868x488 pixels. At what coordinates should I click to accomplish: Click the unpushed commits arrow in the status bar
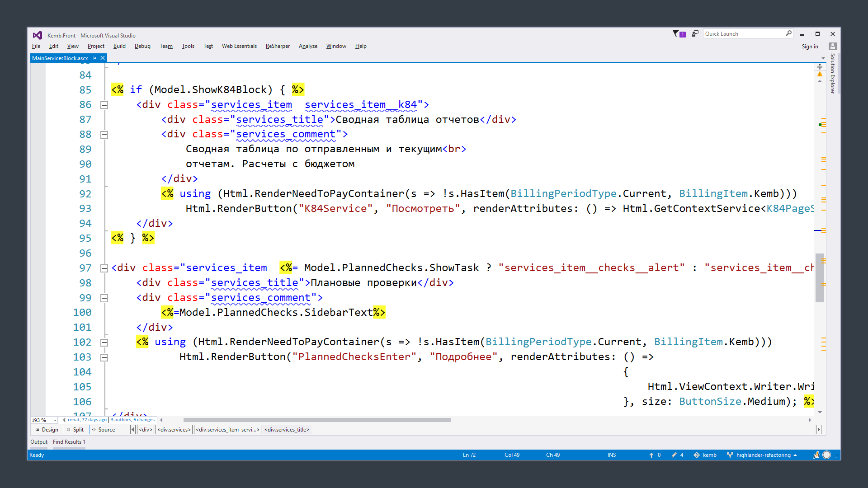(651, 455)
